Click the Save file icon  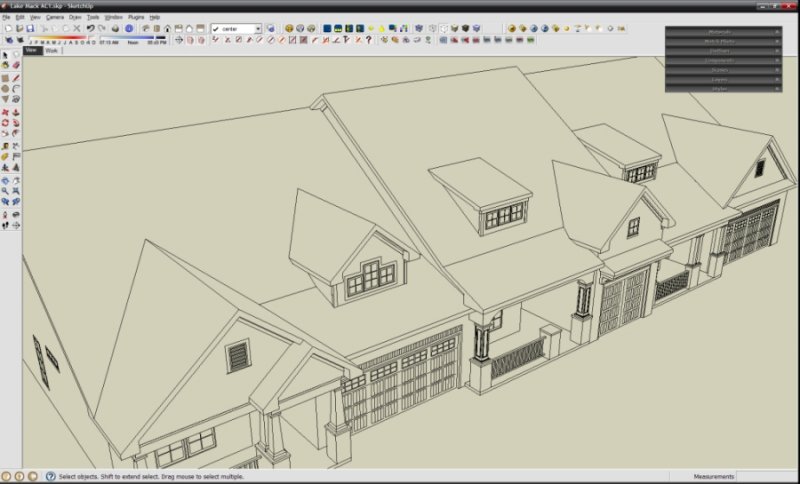(x=31, y=29)
